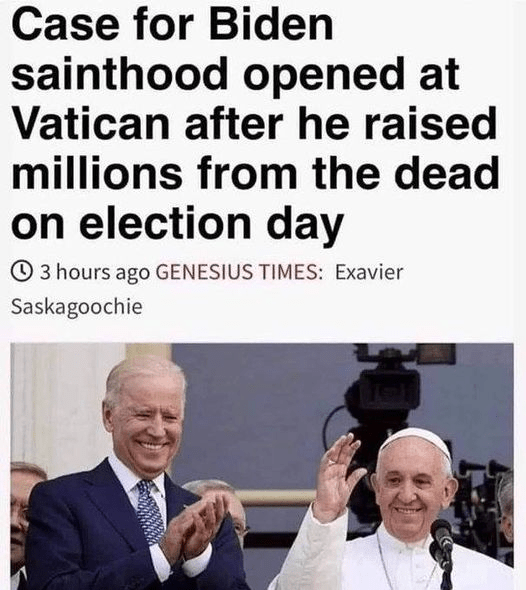Click the clapping hands in the photo
Screen dimensions: 526x590
tap(198, 525)
